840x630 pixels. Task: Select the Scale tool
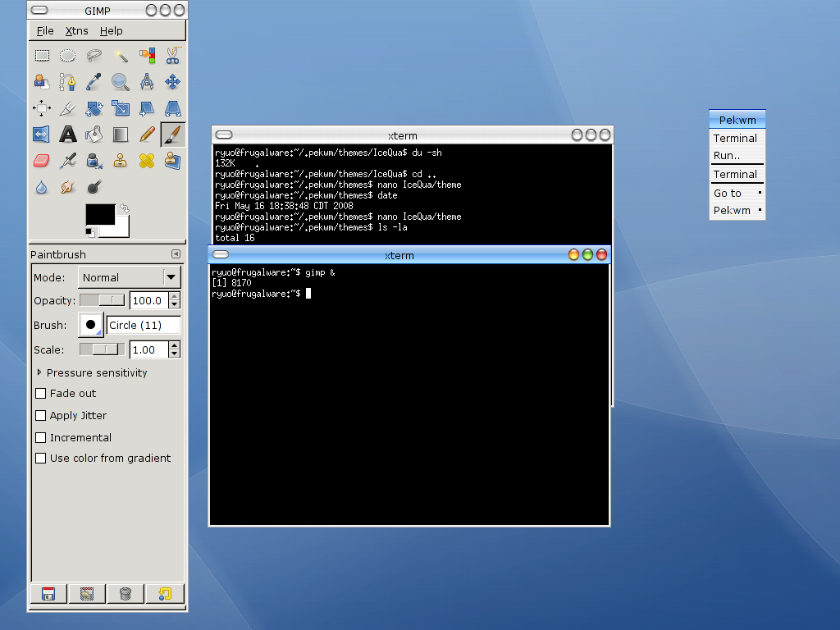(120, 107)
